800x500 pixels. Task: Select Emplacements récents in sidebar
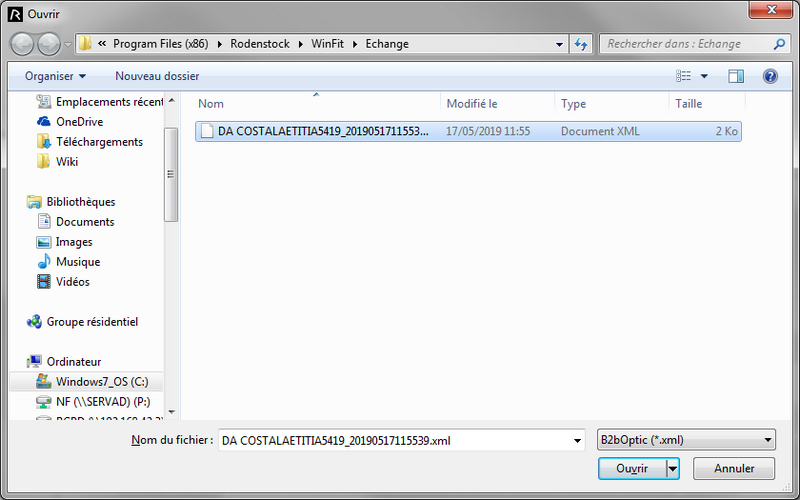pos(100,102)
